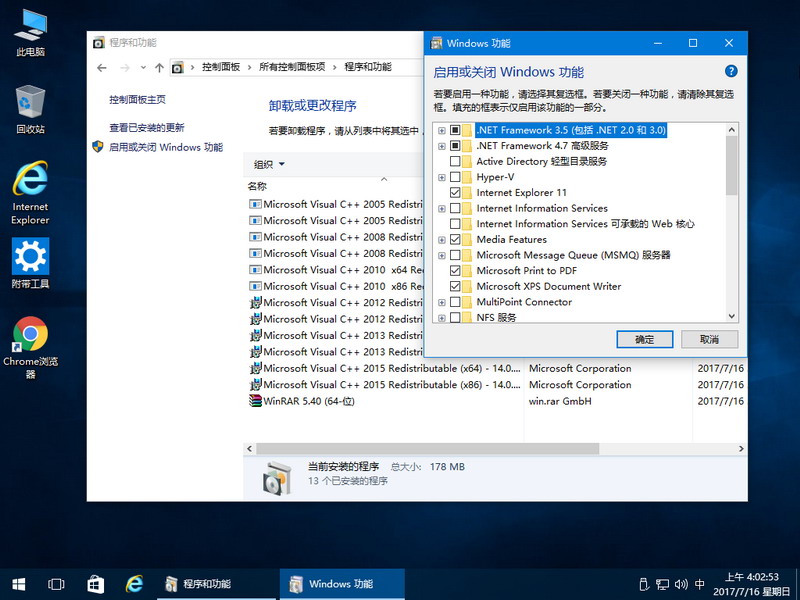The image size is (800, 600).
Task: Click the 程序和功能 breadcrumb in address bar
Action: (368, 67)
